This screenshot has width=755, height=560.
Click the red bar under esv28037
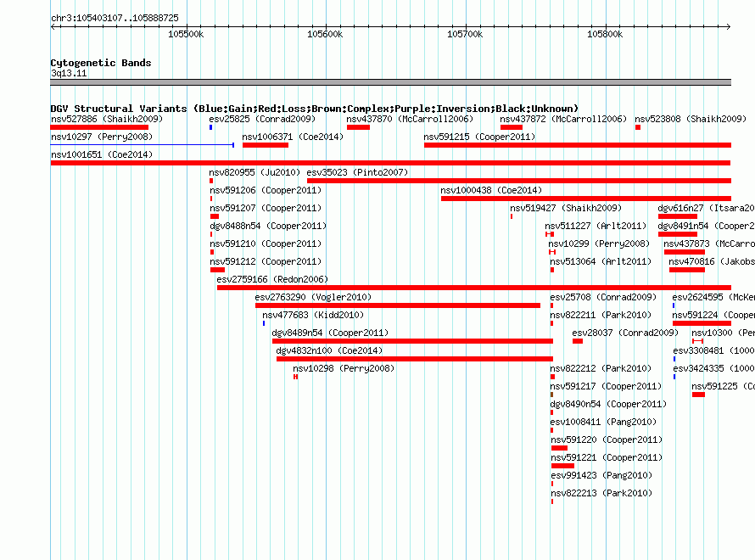pos(578,341)
